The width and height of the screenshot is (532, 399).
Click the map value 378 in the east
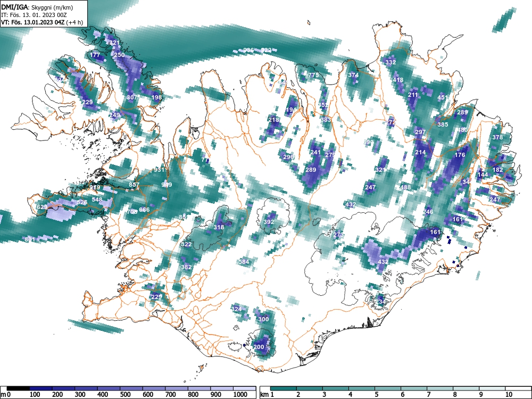click(x=498, y=137)
